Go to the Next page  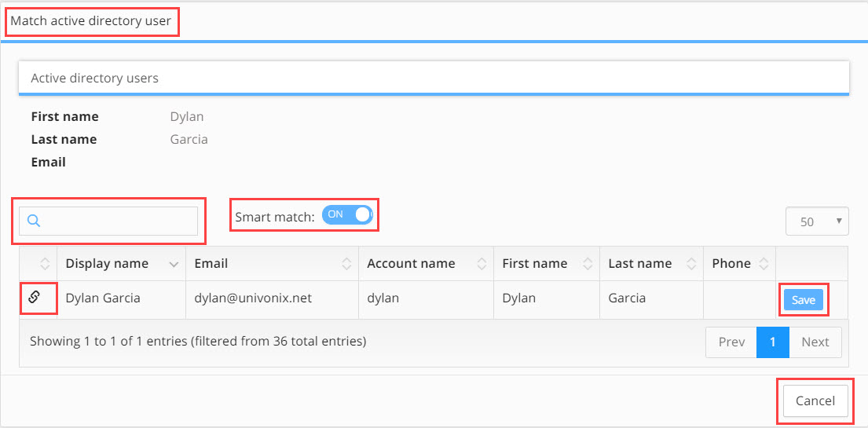(815, 342)
